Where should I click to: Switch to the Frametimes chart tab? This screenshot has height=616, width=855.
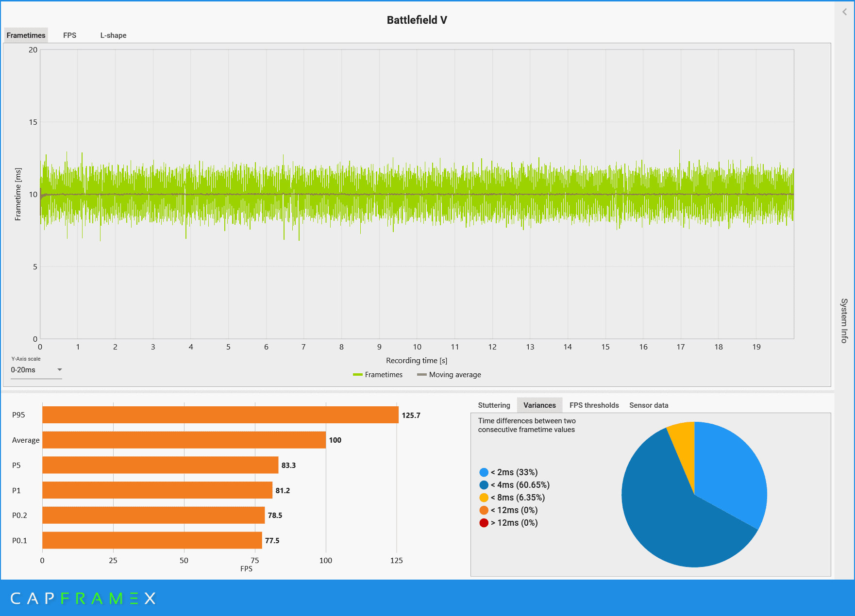[x=26, y=35]
